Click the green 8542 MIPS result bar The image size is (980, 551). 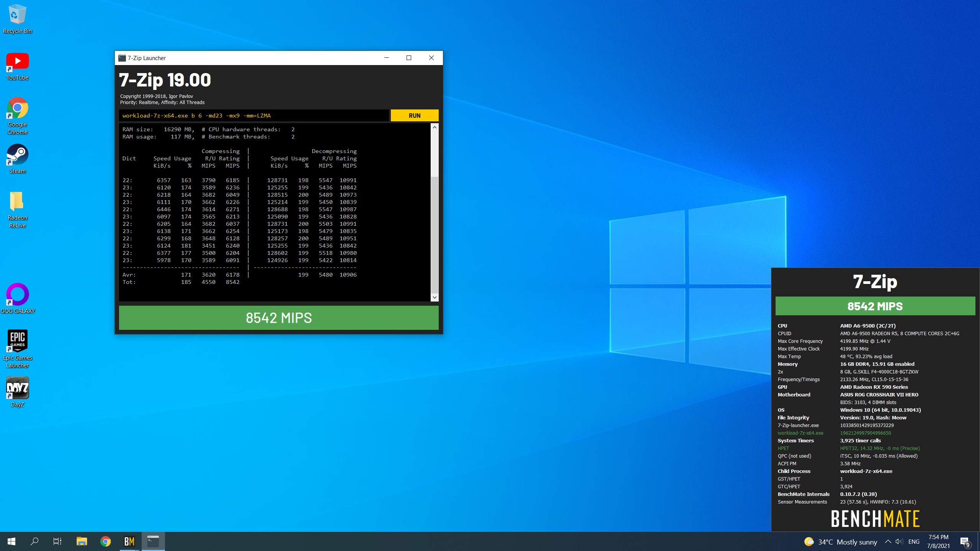click(x=279, y=318)
